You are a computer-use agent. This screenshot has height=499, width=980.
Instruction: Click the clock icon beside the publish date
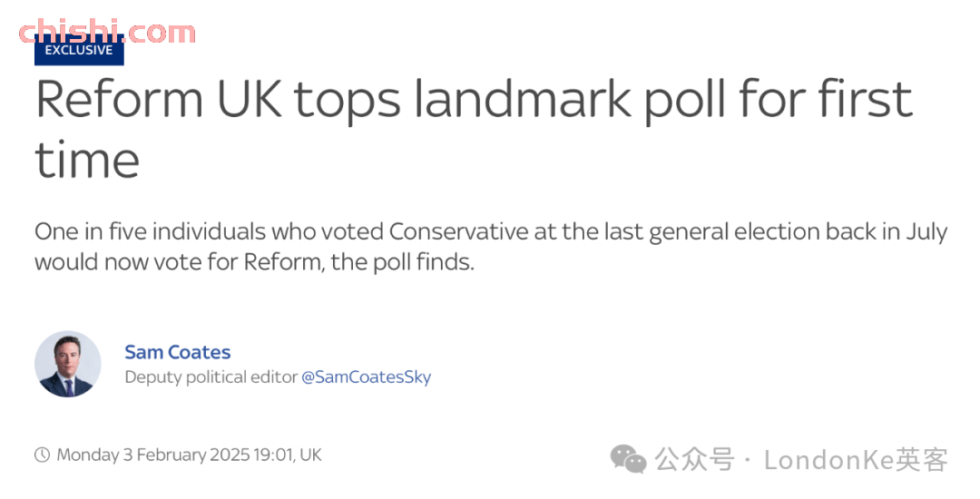(42, 455)
